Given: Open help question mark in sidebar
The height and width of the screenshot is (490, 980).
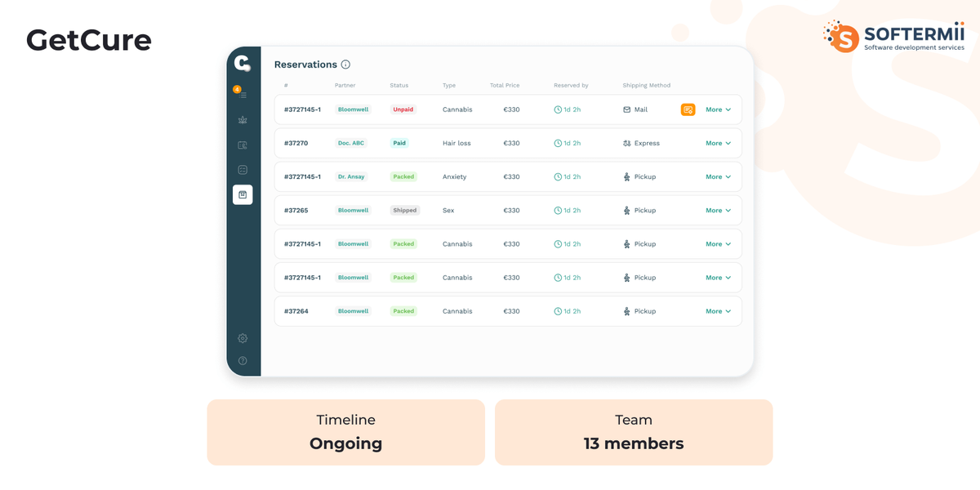Looking at the screenshot, I should click(243, 361).
